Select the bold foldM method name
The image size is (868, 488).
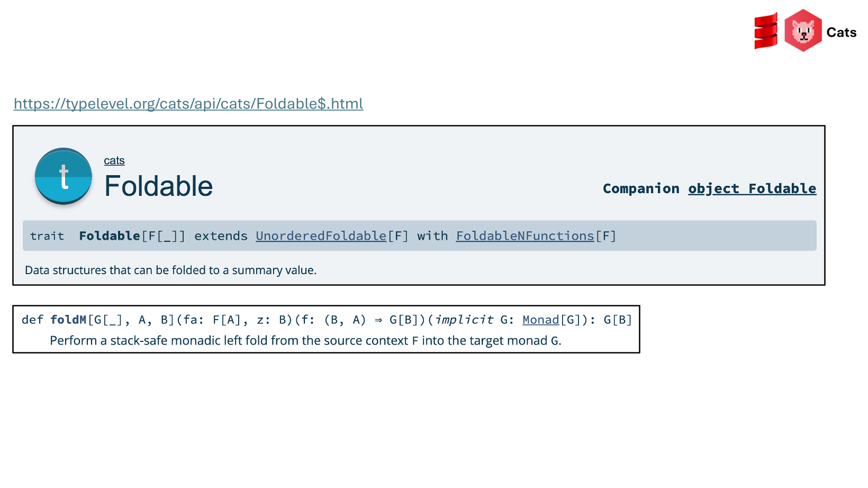point(68,320)
